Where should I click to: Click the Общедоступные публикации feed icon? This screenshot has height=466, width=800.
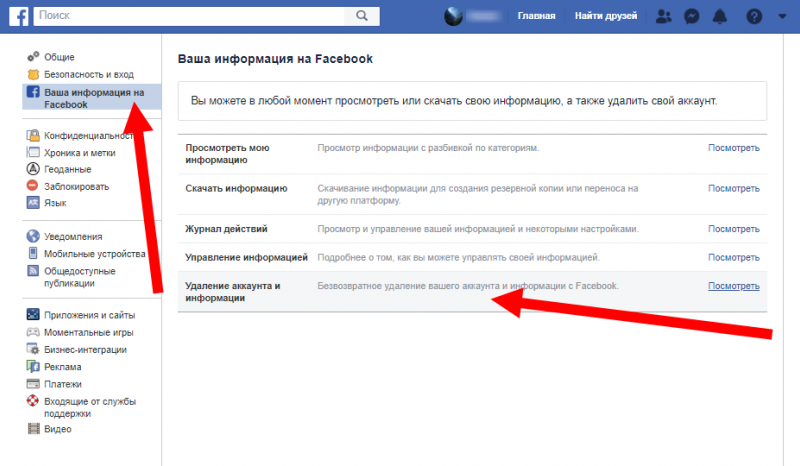click(x=33, y=271)
